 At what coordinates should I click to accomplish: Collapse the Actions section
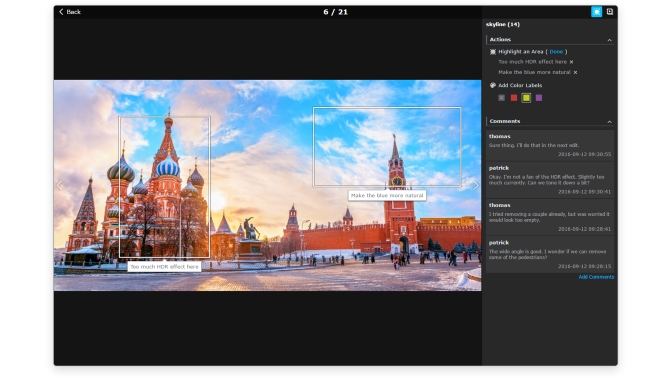coord(609,40)
